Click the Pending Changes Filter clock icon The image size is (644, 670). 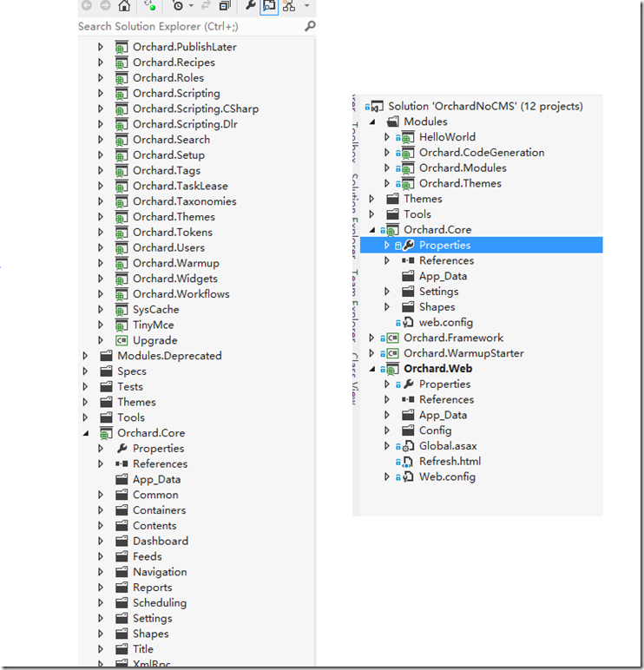click(178, 5)
